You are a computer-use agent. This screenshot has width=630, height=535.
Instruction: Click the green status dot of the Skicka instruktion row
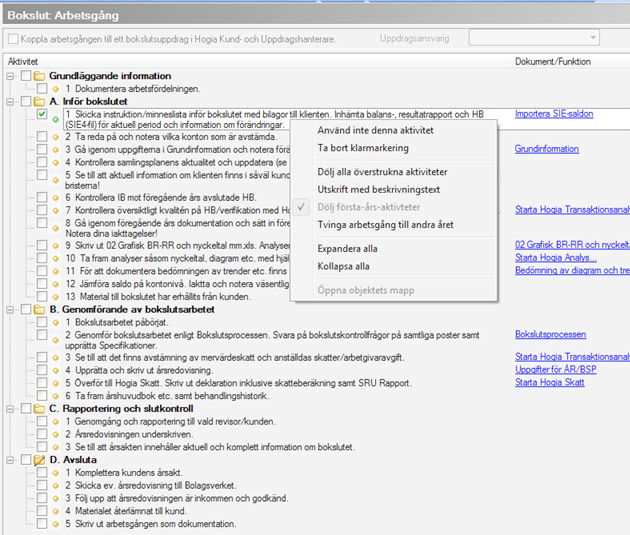tap(55, 119)
